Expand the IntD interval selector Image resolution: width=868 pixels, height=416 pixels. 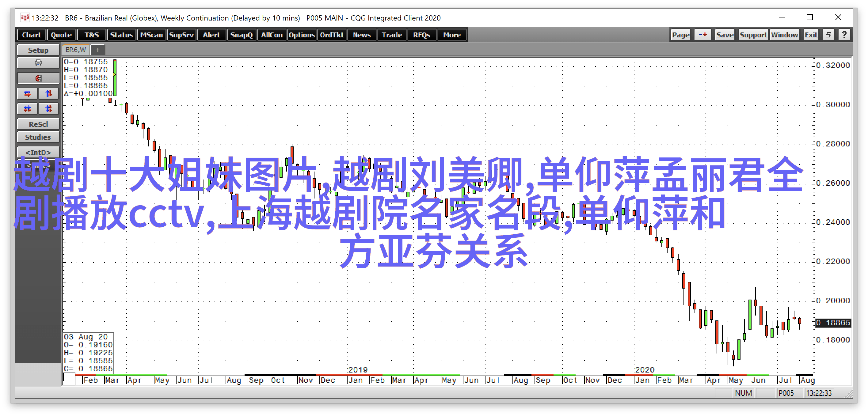point(38,152)
